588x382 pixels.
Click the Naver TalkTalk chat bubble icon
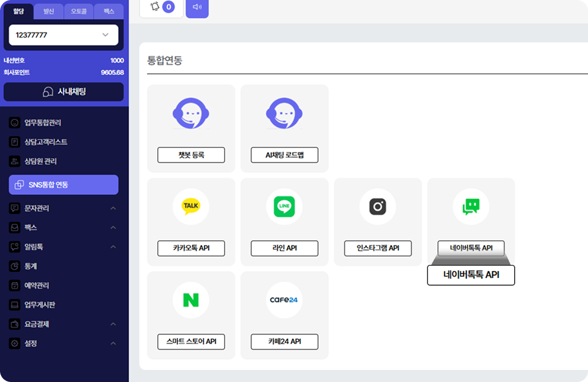tap(471, 207)
